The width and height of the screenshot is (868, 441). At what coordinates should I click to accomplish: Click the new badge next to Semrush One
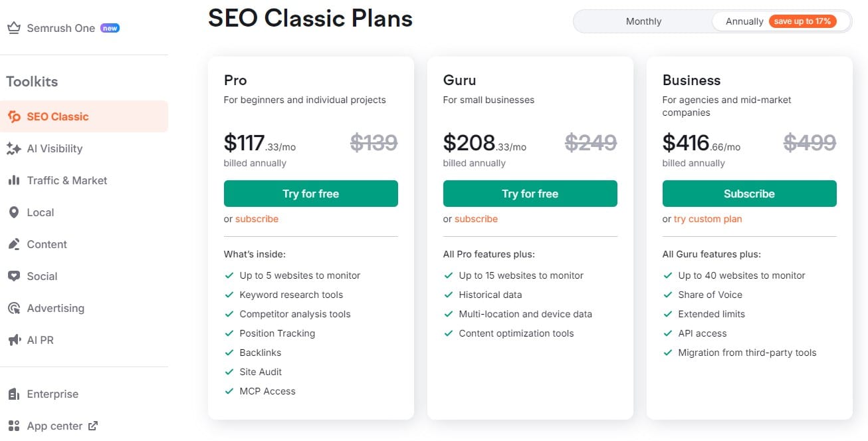[x=109, y=28]
